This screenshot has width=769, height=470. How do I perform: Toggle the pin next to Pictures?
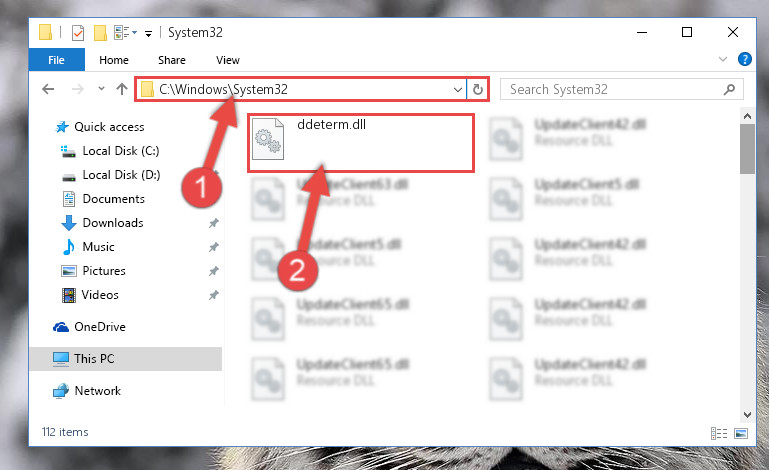point(213,271)
